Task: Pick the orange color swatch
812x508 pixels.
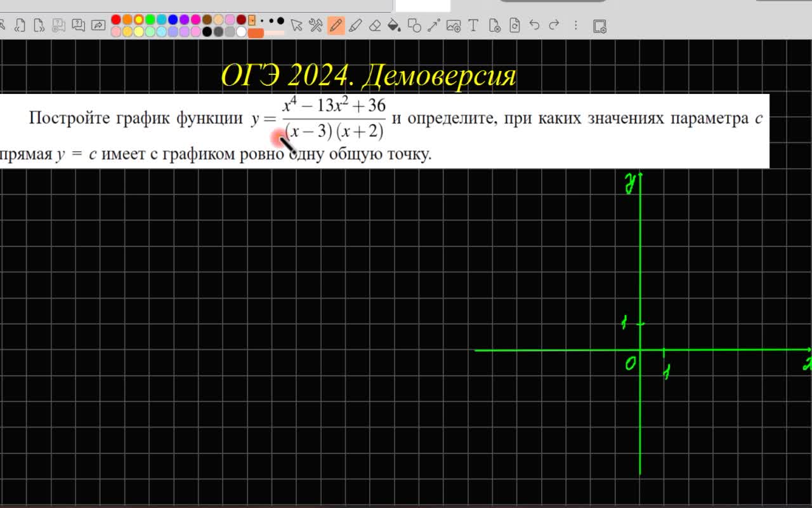Action: point(128,20)
